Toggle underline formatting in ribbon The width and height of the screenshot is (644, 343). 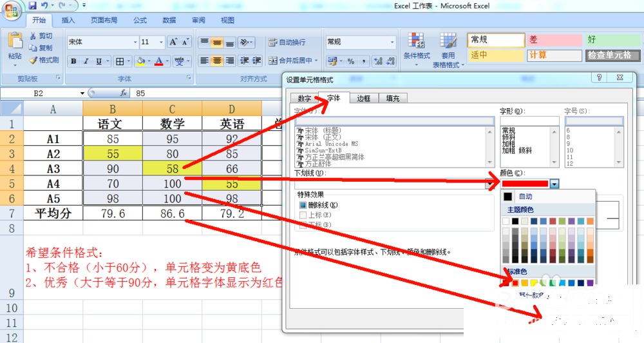coord(99,61)
